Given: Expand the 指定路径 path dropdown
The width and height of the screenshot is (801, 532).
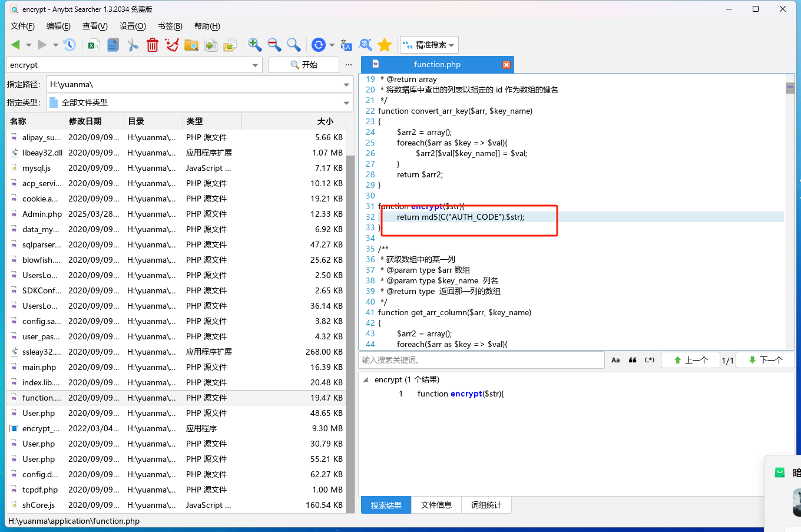Looking at the screenshot, I should click(x=346, y=85).
